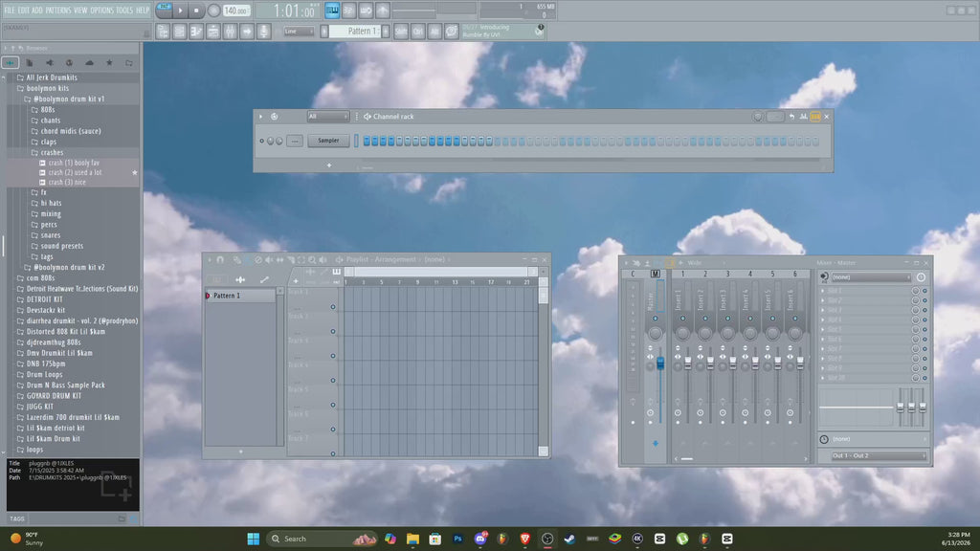Viewport: 980px width, 551px height.
Task: Toggle the orange step sequencer icon in Channel rack
Action: (x=815, y=116)
